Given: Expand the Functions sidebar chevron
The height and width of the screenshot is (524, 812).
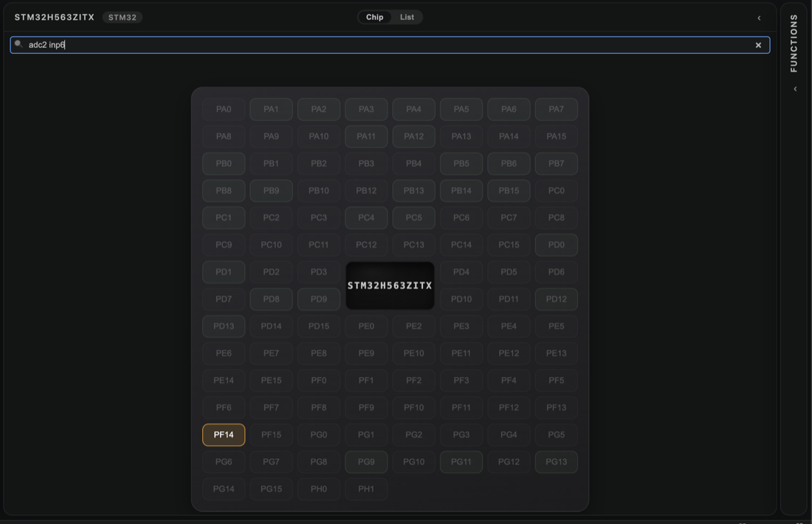Looking at the screenshot, I should pyautogui.click(x=796, y=89).
